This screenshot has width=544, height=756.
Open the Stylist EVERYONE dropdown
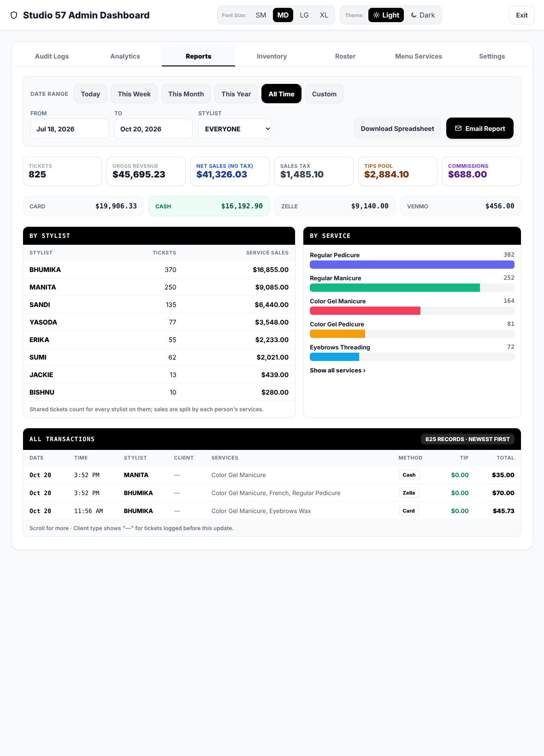[235, 129]
